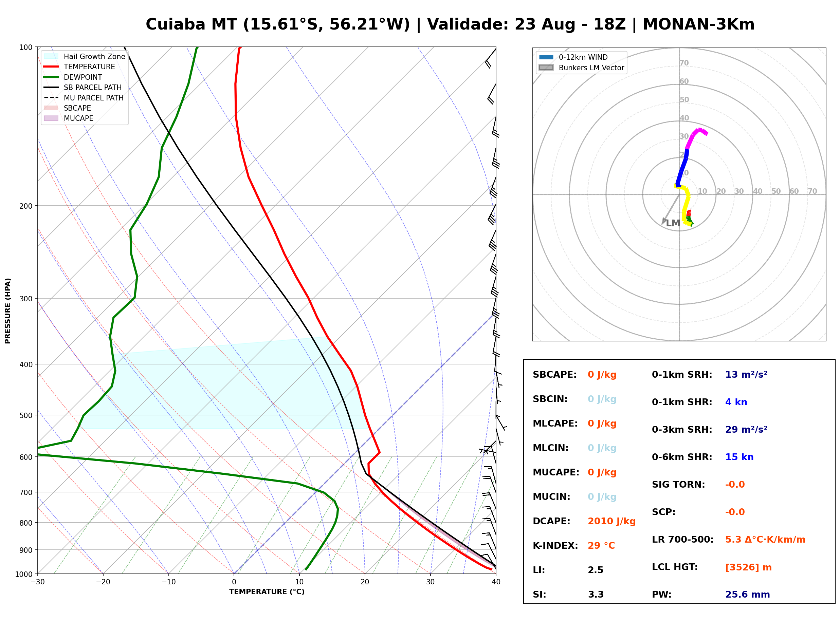Click the green DEWPOINT legend line
Screen dimensions: 840x621
click(51, 77)
